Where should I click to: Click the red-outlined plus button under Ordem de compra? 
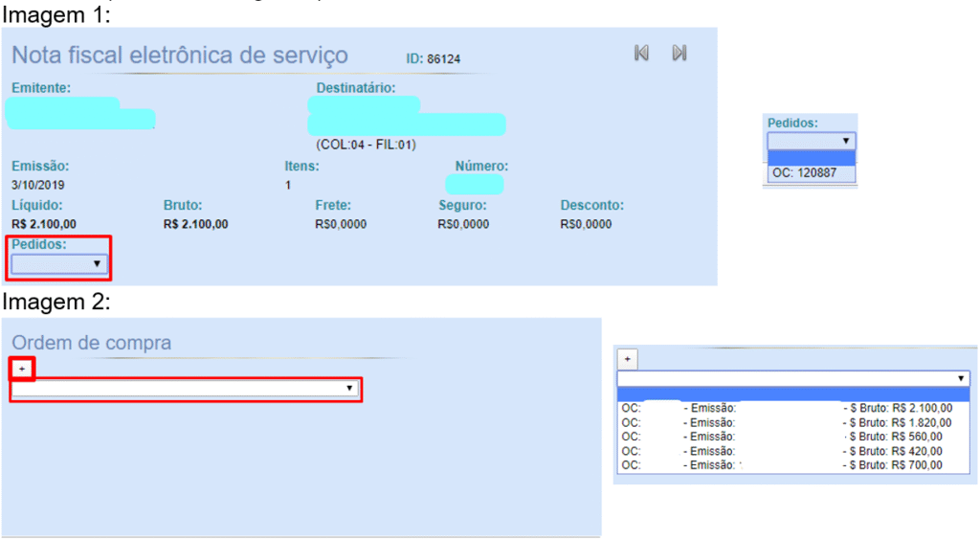click(22, 368)
